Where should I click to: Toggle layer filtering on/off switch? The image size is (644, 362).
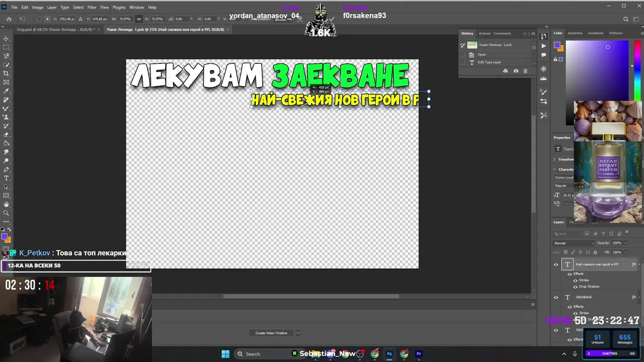point(627,232)
